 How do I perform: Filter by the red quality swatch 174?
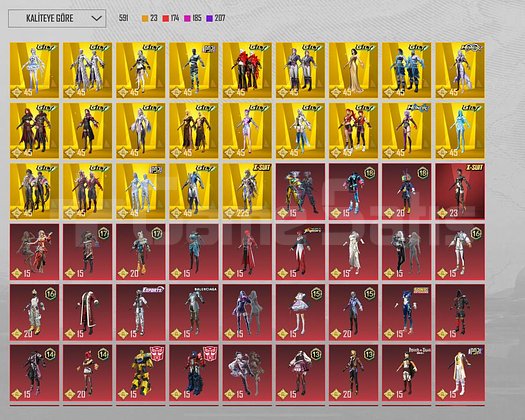tap(170, 18)
